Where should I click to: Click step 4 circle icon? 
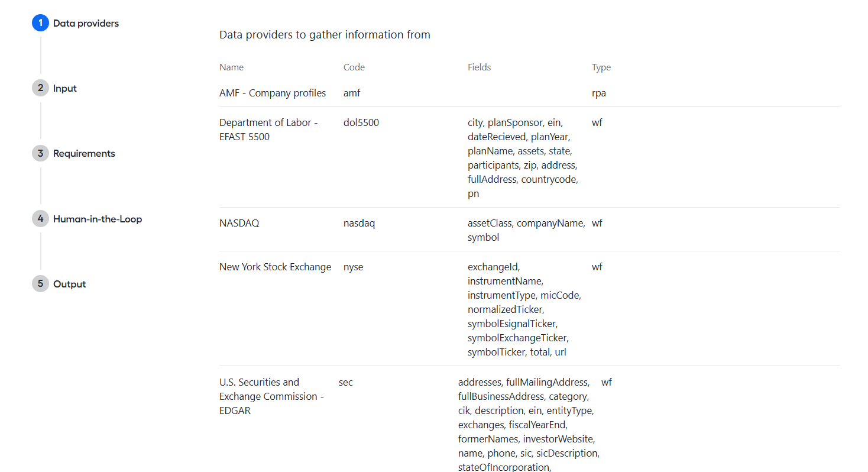[40, 219]
